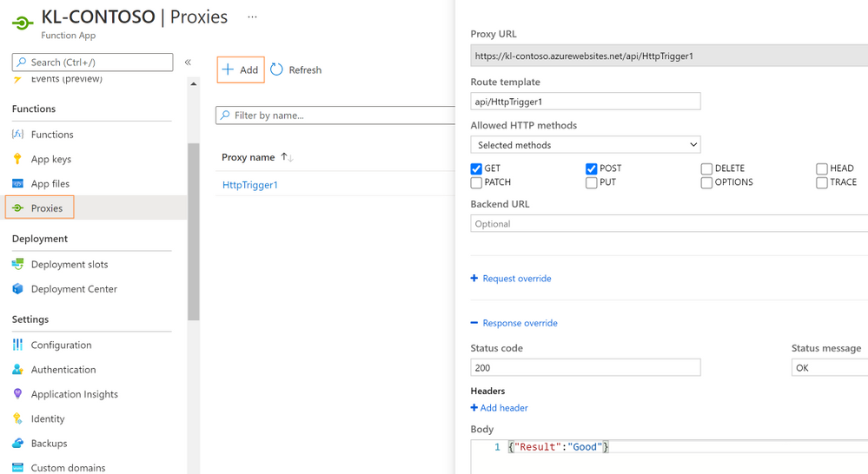Click the Deployment slots icon

[x=17, y=264]
